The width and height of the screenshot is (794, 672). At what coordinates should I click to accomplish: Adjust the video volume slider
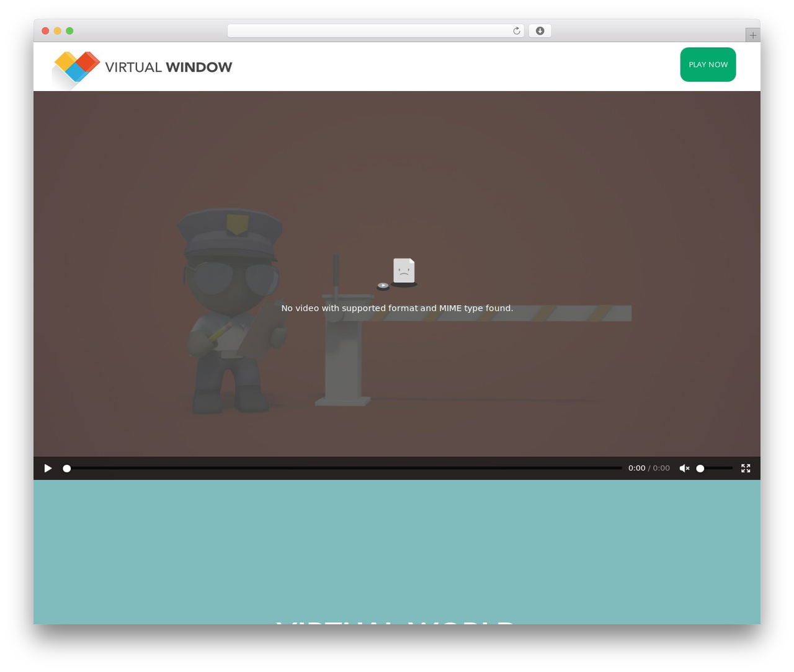click(x=715, y=468)
